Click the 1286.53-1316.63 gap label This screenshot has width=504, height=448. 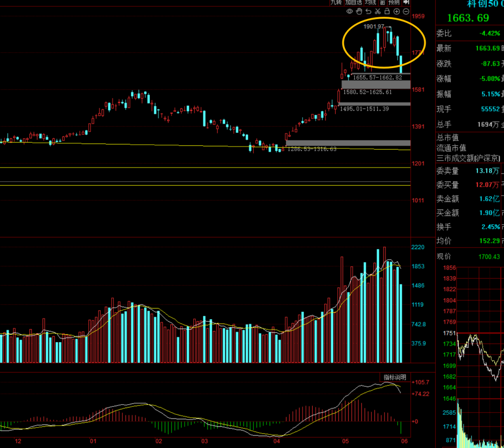click(312, 149)
